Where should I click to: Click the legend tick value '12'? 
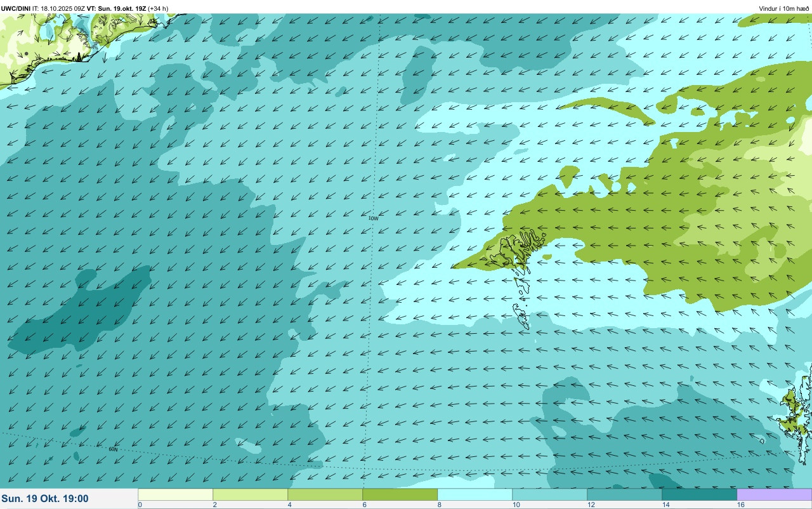591,505
